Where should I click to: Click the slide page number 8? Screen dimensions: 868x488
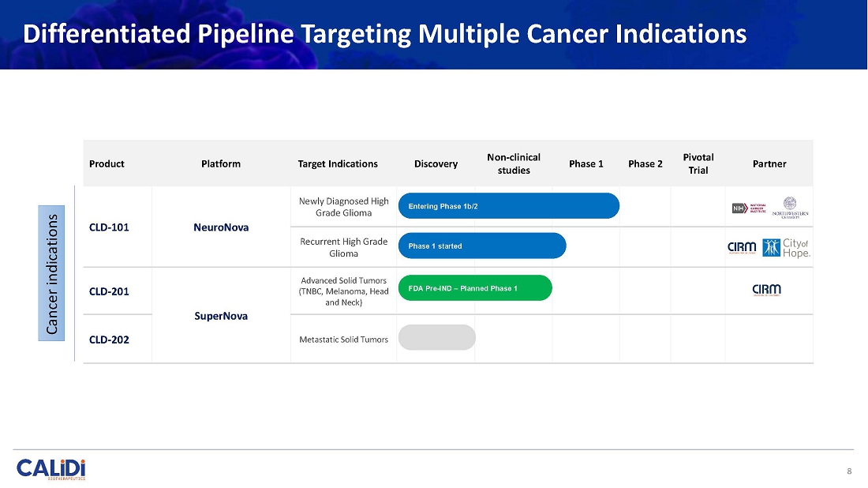click(x=849, y=471)
